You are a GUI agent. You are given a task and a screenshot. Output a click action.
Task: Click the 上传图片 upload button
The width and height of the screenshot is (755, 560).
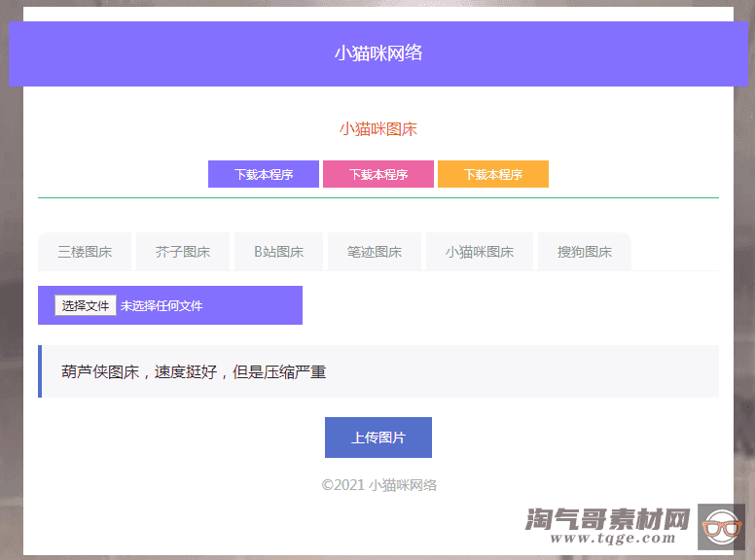pos(378,437)
